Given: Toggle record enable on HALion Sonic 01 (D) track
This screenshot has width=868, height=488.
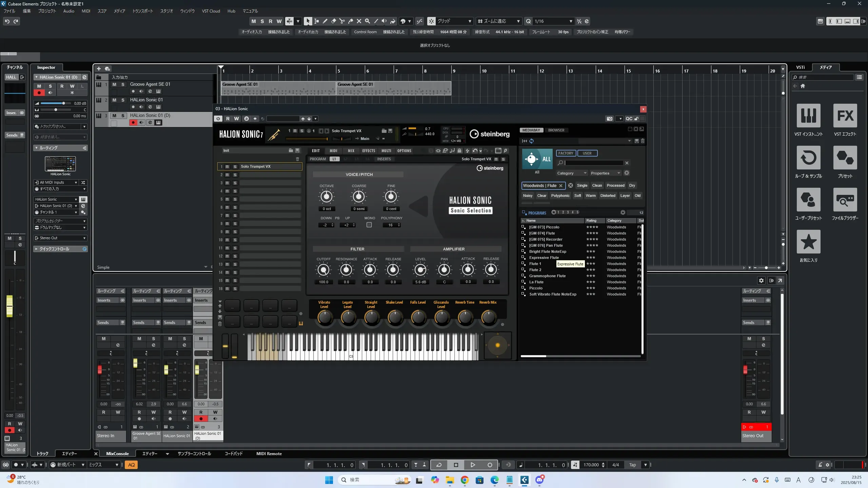Looking at the screenshot, I should pos(133,123).
